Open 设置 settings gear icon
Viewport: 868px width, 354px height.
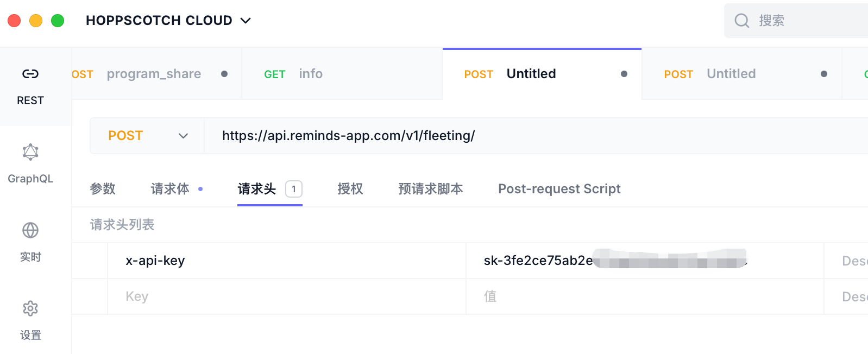click(x=30, y=309)
